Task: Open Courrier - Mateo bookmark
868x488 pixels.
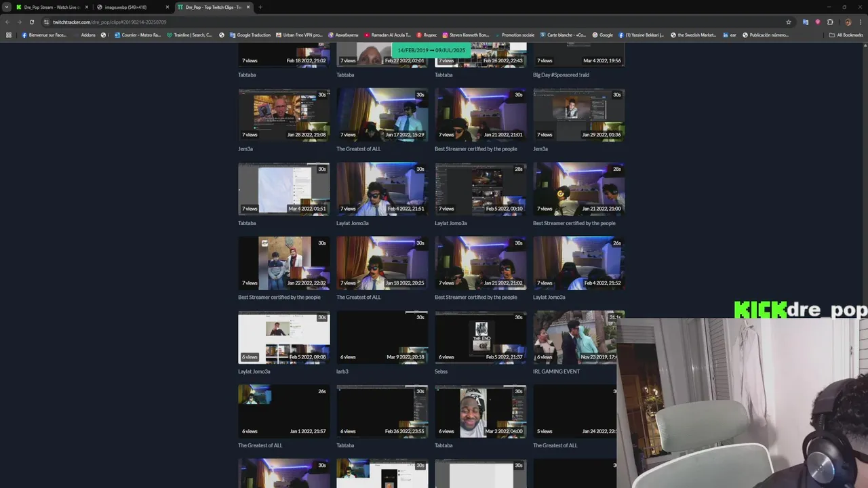Action: (138, 35)
